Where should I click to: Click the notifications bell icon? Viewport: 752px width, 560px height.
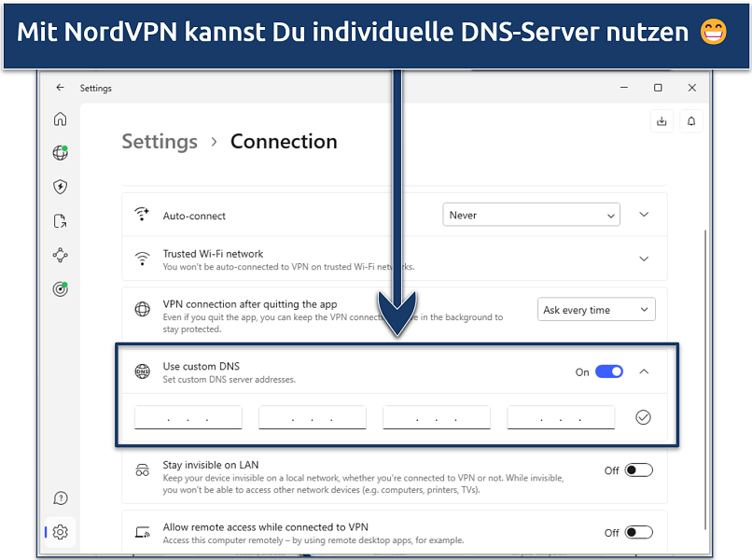pyautogui.click(x=691, y=120)
